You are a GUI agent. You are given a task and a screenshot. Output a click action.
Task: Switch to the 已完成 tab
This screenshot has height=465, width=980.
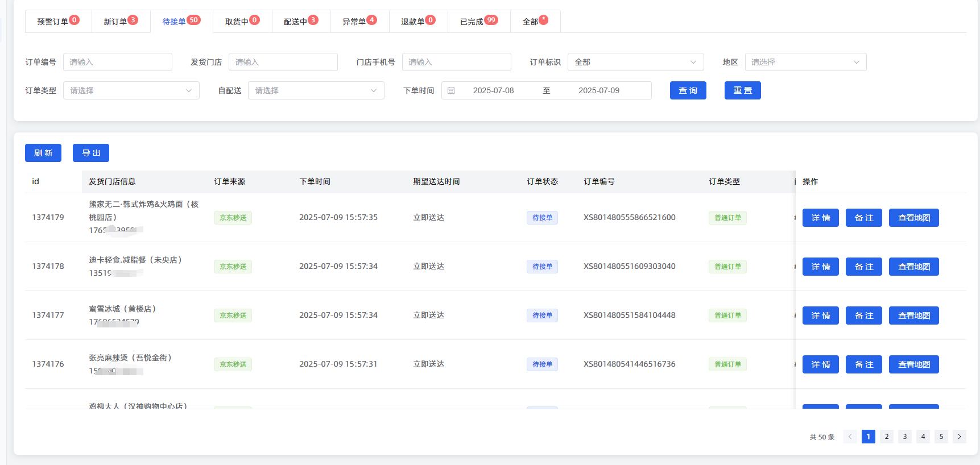[x=479, y=21]
